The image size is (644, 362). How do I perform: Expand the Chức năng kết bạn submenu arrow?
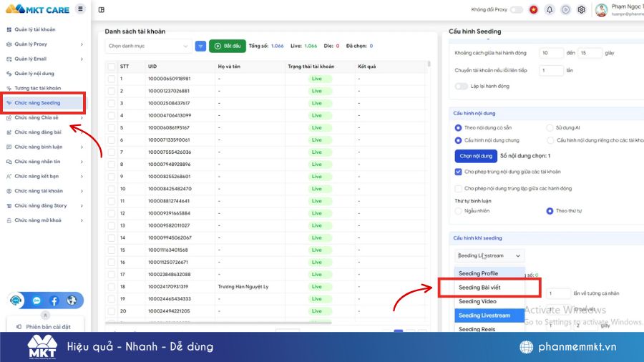click(x=82, y=177)
